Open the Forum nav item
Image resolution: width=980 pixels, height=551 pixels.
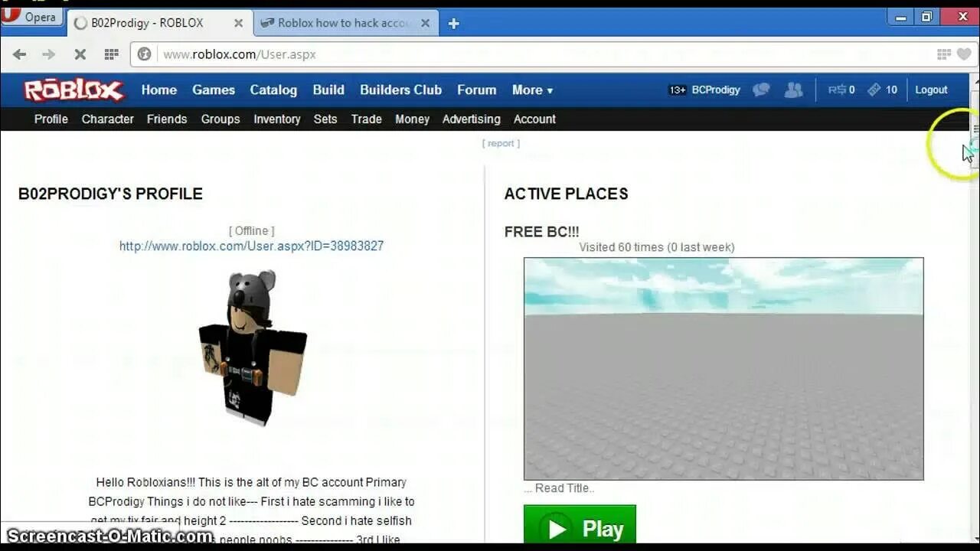click(x=477, y=90)
